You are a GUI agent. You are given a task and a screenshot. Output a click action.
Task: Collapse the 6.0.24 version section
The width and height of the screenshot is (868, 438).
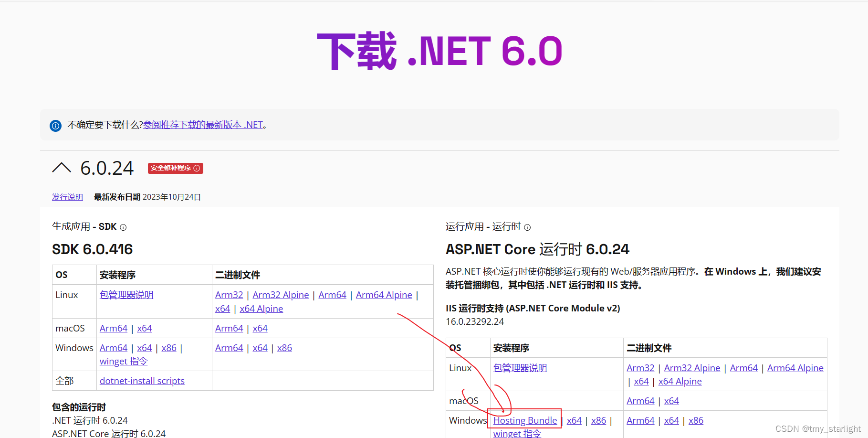tap(62, 168)
